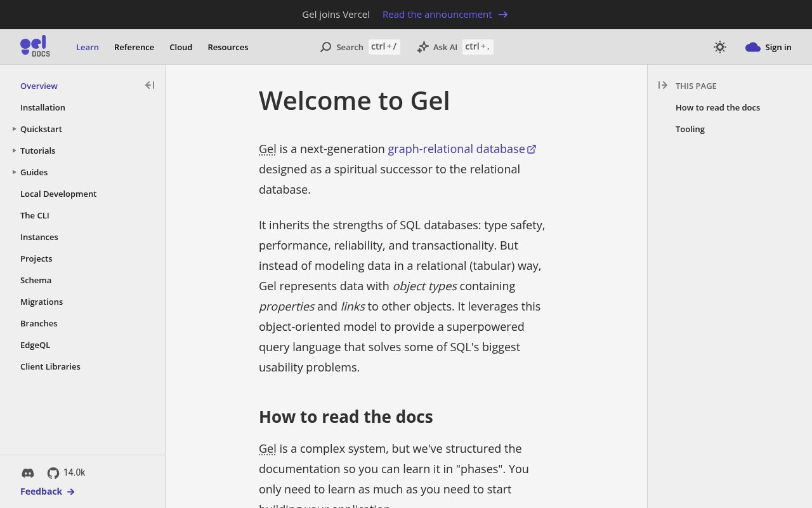Click Sign in

coord(778,47)
